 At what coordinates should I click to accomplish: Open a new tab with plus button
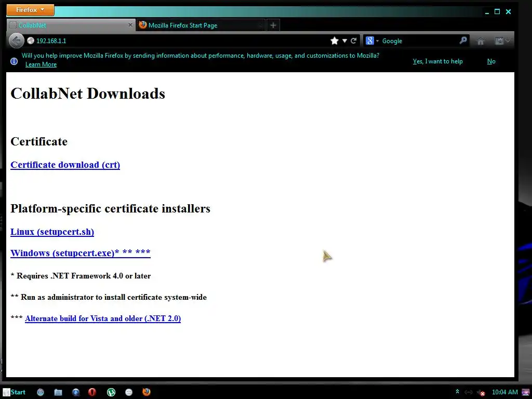point(273,25)
